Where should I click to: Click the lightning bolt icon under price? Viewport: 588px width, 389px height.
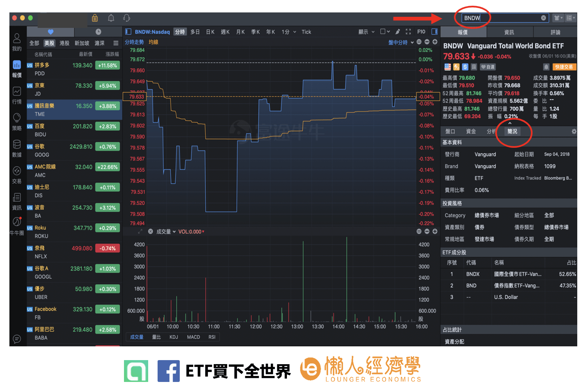[456, 67]
